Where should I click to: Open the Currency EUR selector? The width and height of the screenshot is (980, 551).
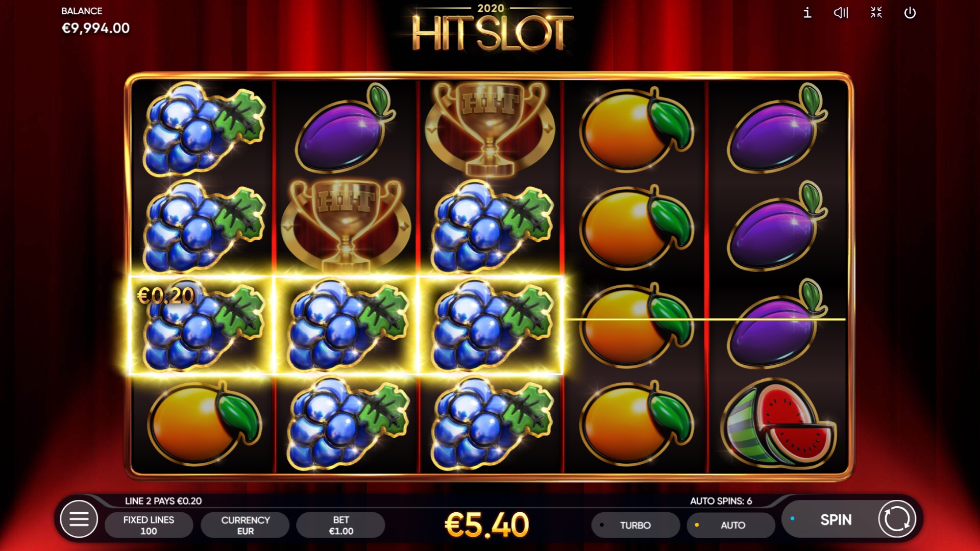pos(245,525)
